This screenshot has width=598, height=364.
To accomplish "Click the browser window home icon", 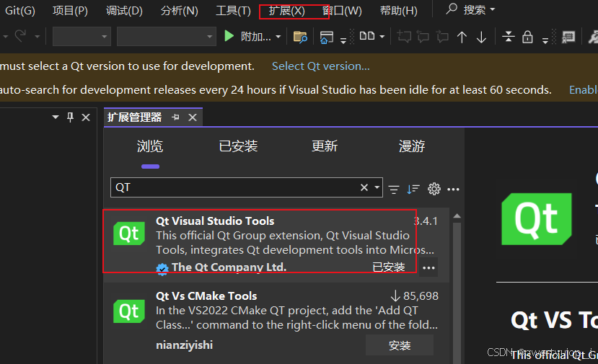I will [327, 37].
